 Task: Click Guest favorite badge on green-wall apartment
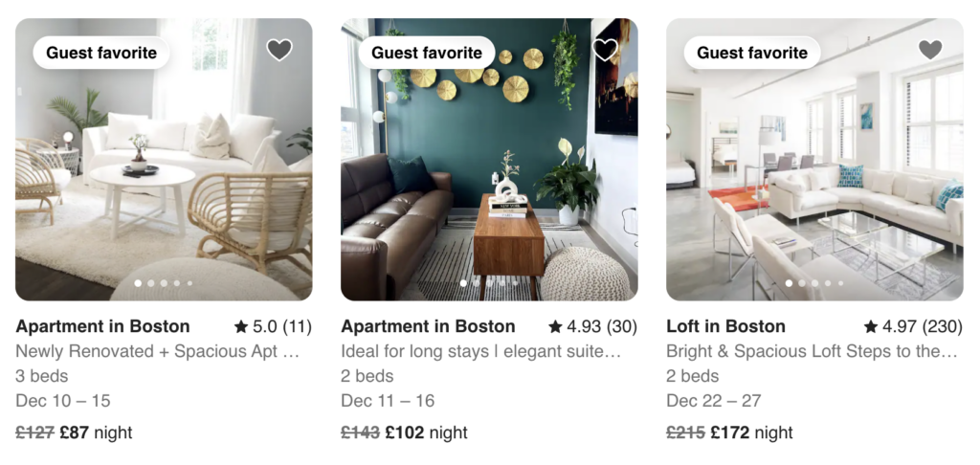(x=426, y=53)
